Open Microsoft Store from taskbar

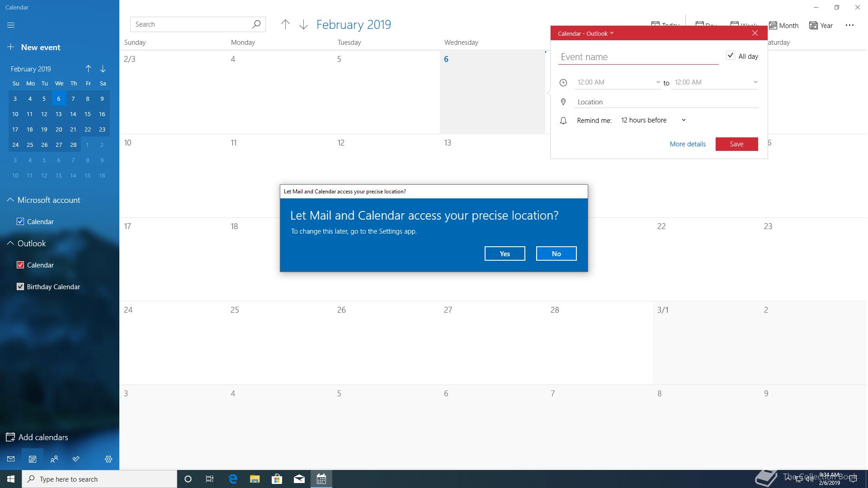point(277,479)
